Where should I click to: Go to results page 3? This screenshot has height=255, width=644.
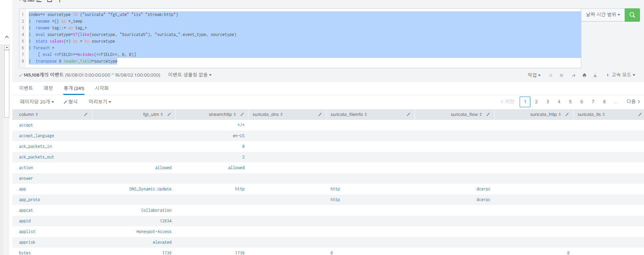tap(548, 102)
